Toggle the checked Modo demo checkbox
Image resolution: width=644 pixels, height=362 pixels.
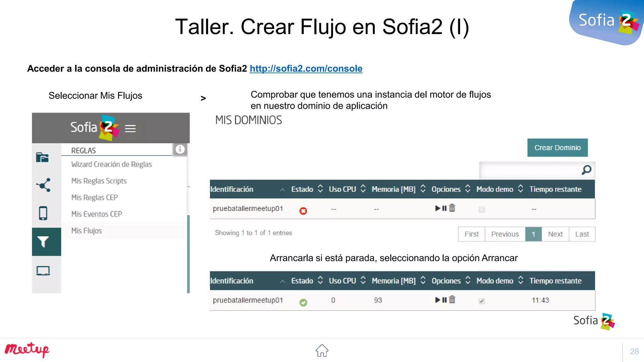pos(481,301)
